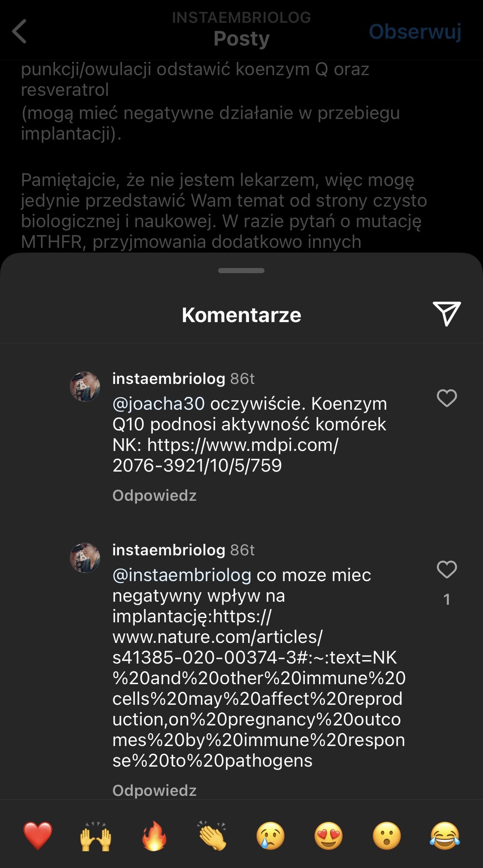The image size is (483, 868).
Task: Insert the heart-eyes emoji
Action: [329, 836]
